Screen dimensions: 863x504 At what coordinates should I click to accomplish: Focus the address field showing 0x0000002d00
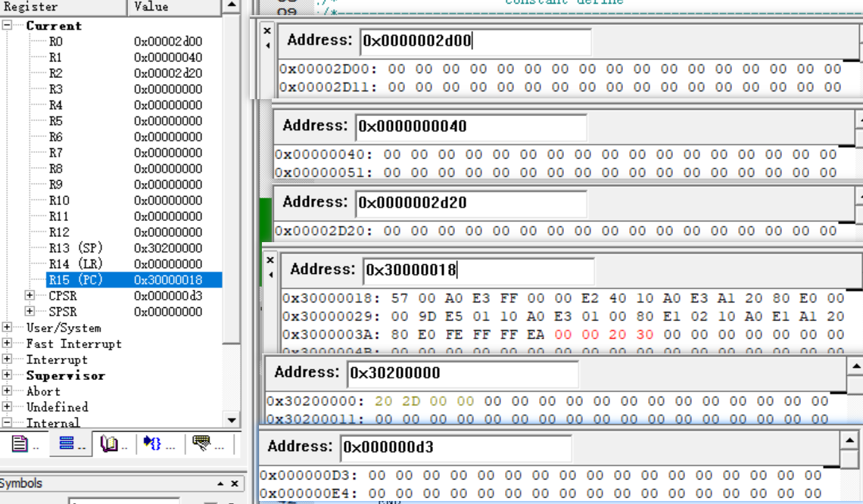(475, 42)
